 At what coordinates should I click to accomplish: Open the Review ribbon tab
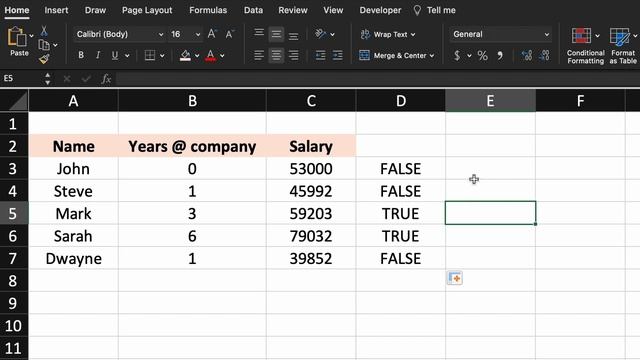pos(293,10)
